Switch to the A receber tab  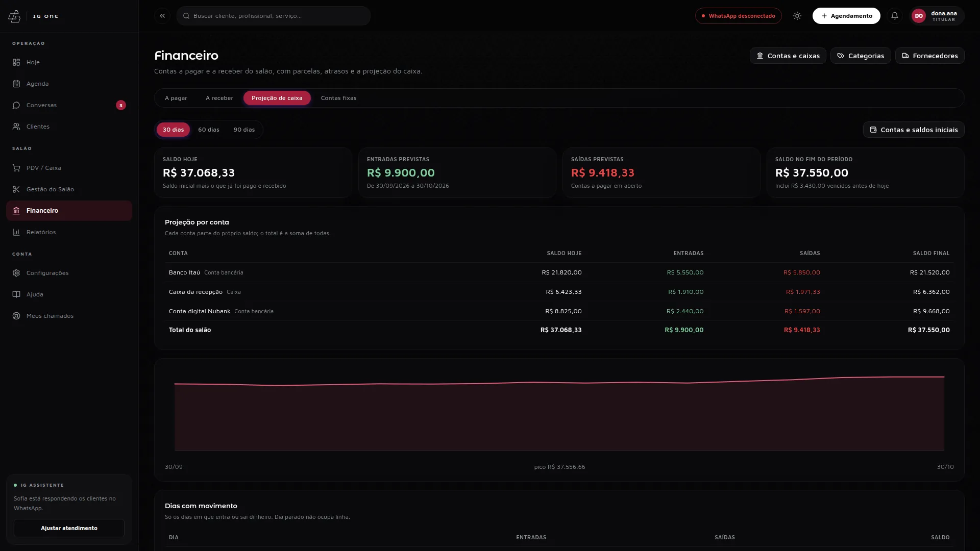tap(219, 98)
